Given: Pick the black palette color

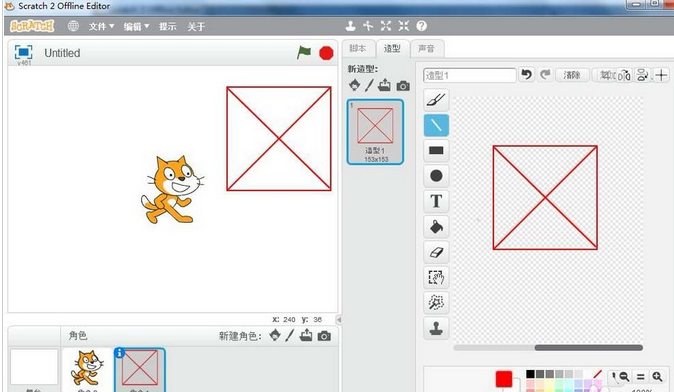Looking at the screenshot, I should point(530,374).
